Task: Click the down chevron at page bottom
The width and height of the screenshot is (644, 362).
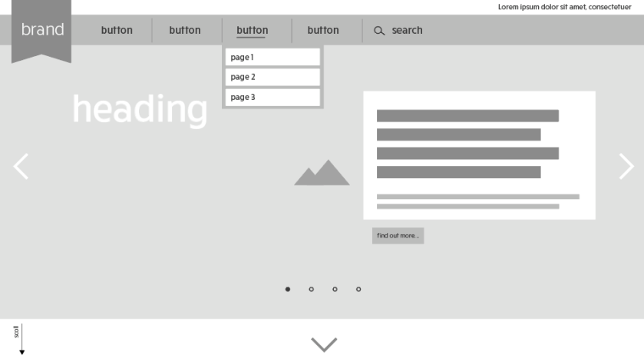Action: pyautogui.click(x=324, y=344)
